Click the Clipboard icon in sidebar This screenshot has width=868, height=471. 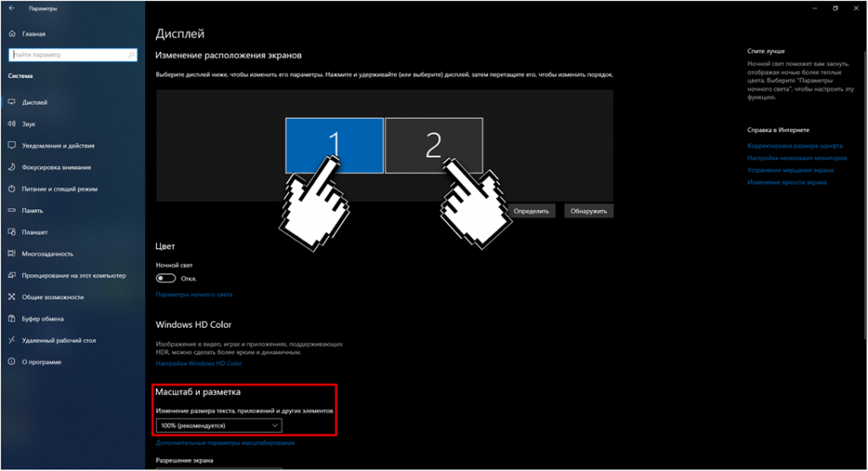[x=12, y=319]
